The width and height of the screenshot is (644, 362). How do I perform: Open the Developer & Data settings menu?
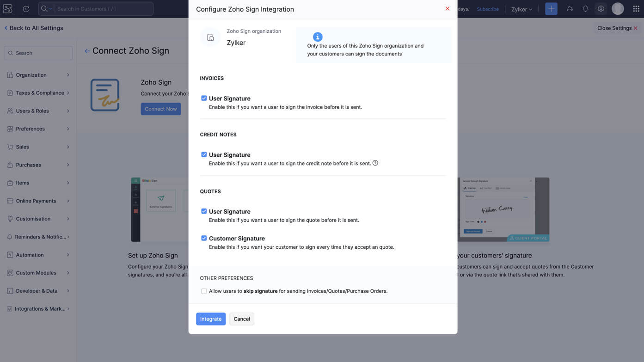coord(38,291)
